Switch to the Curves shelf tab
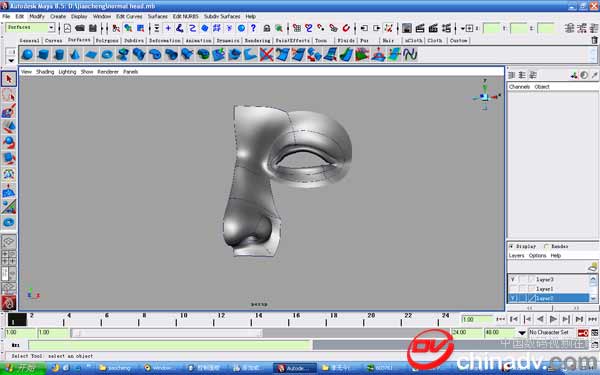 point(54,40)
